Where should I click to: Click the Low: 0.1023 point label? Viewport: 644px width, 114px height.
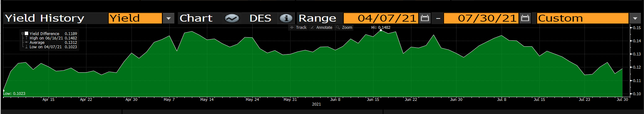pos(14,93)
